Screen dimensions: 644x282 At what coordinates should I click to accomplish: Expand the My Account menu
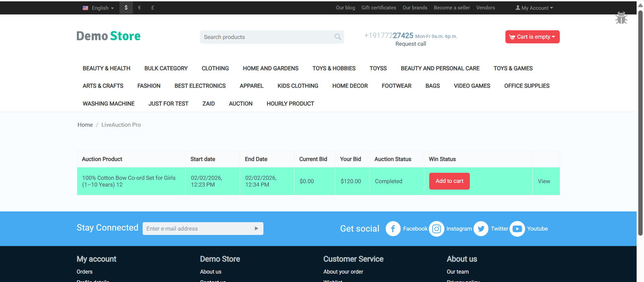(x=534, y=8)
